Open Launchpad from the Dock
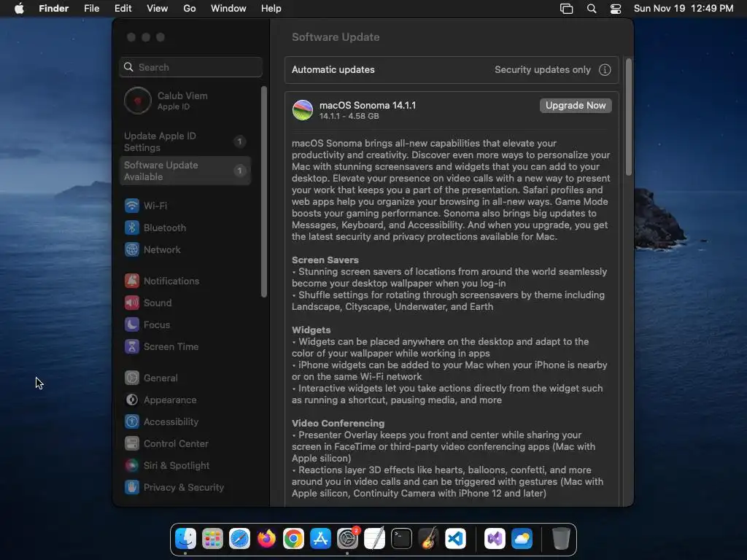Viewport: 747px width, 560px height. [212, 539]
